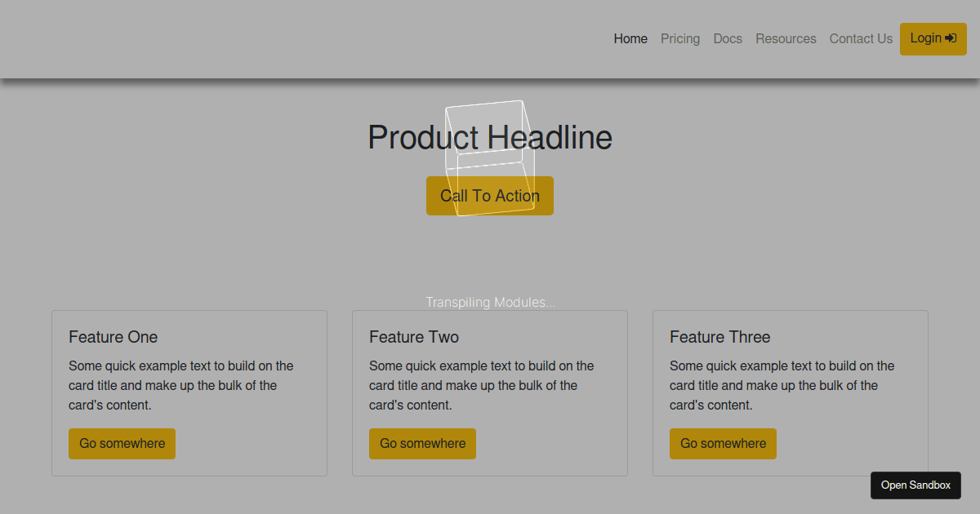Open the Home nav link
The image size is (980, 514).
(x=630, y=39)
